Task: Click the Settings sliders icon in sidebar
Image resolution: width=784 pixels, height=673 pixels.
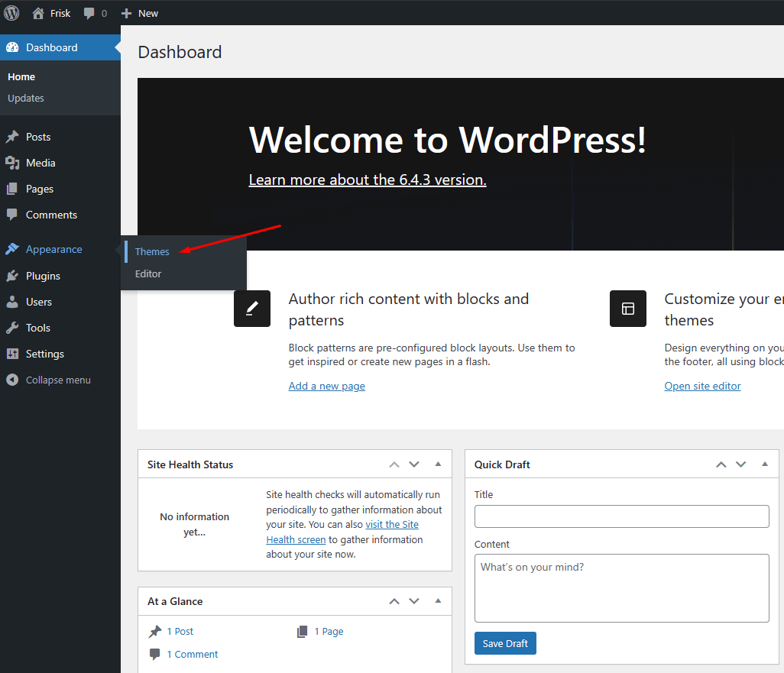Action: click(x=12, y=354)
